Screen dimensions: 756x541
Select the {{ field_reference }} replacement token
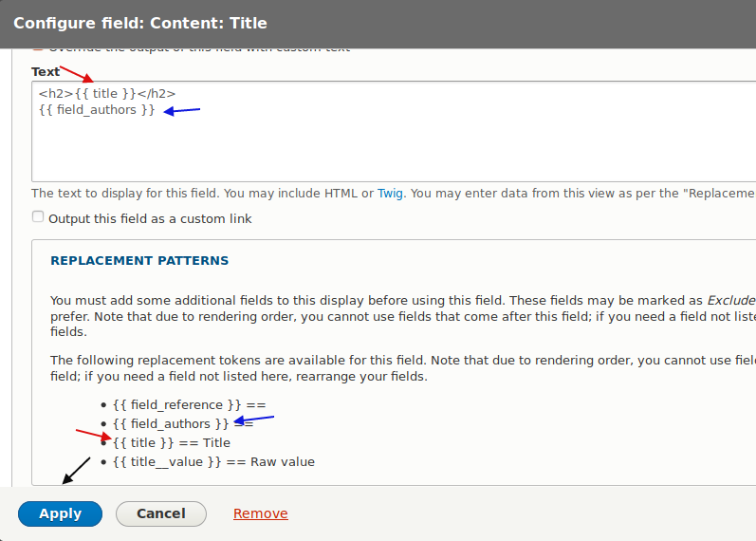(188, 404)
